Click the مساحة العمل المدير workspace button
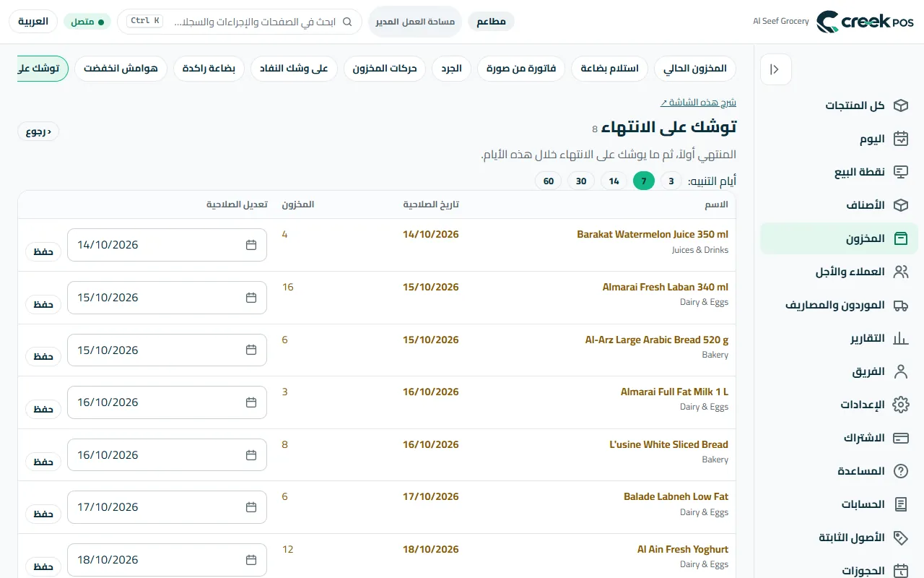This screenshot has width=924, height=578. (415, 22)
